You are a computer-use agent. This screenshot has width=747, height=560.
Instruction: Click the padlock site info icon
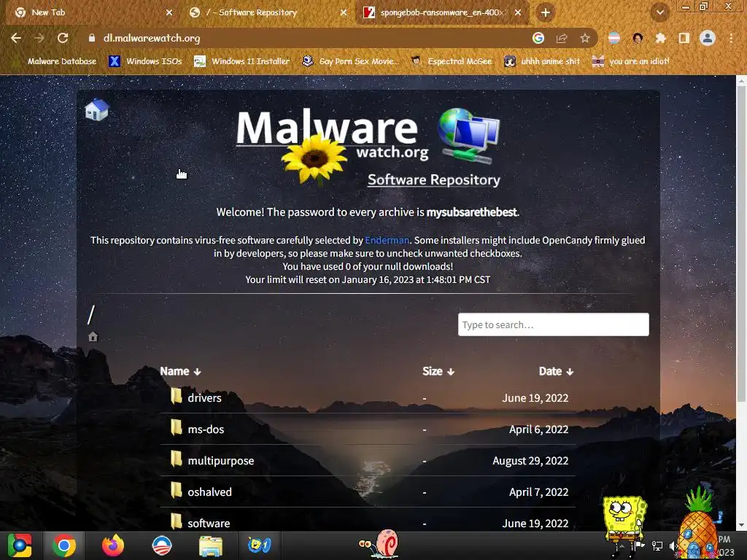pyautogui.click(x=91, y=38)
